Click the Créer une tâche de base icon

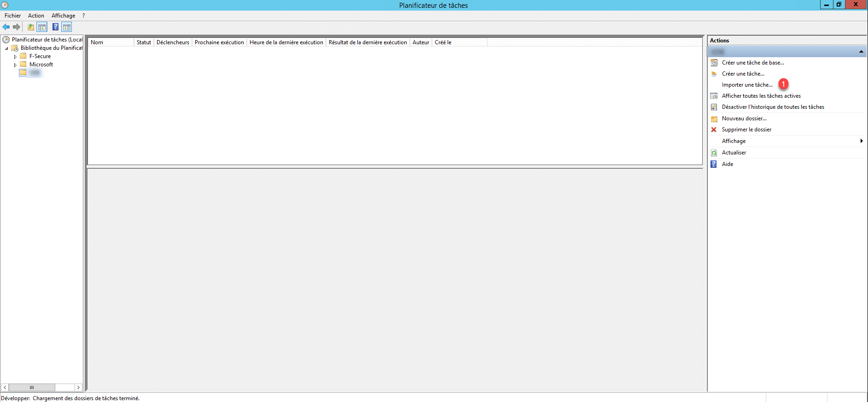(x=714, y=63)
